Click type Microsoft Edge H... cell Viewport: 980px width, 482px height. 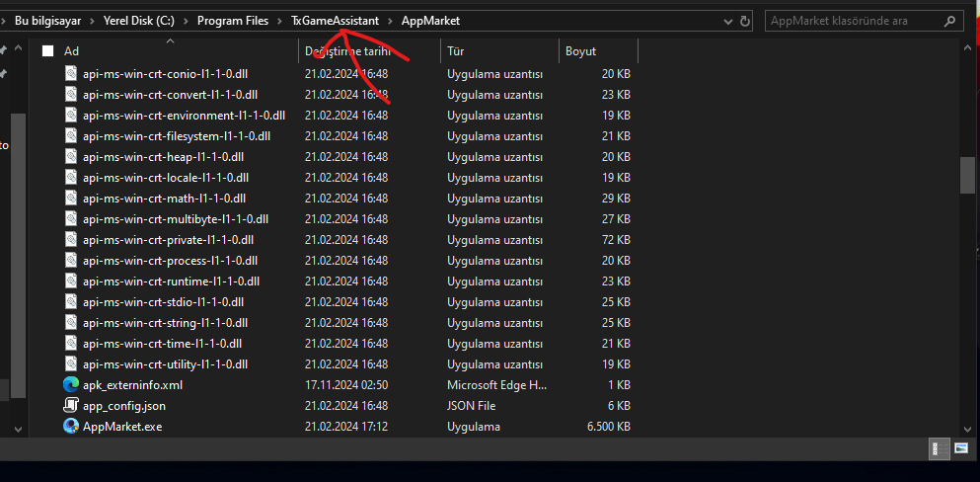tap(496, 385)
